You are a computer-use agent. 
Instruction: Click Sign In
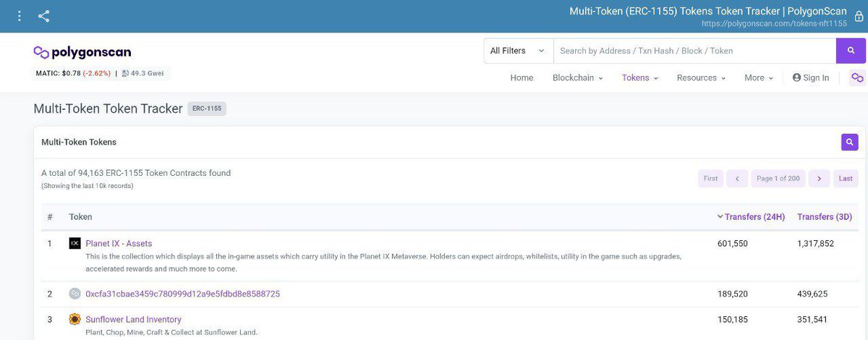click(x=811, y=77)
